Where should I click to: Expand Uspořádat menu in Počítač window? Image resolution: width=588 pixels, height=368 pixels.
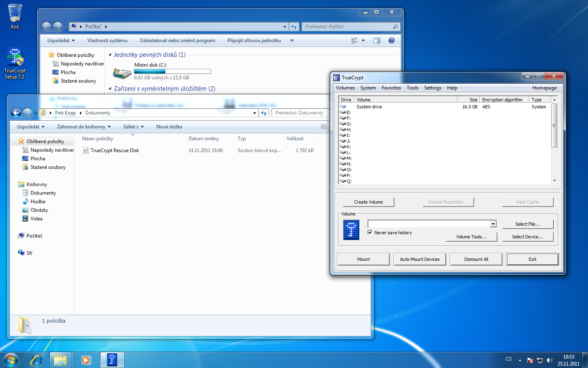61,40
